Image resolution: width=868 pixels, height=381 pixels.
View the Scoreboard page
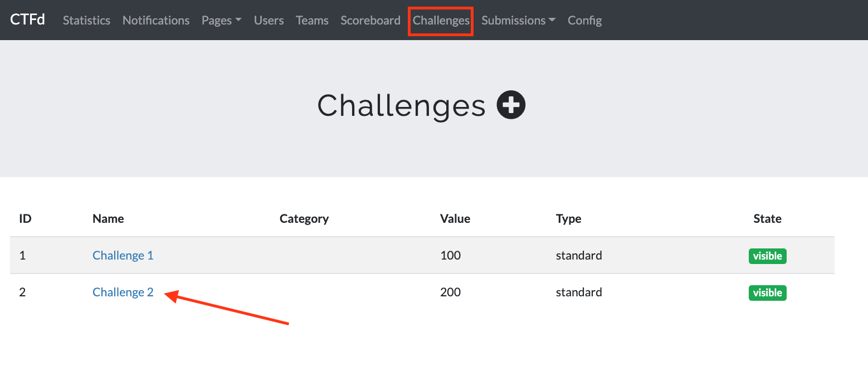[x=370, y=21]
